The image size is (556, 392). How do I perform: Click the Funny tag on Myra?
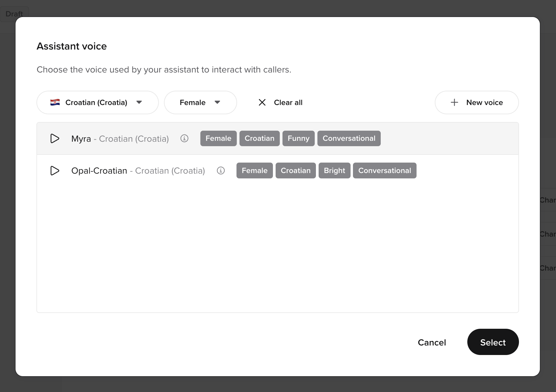tap(298, 138)
